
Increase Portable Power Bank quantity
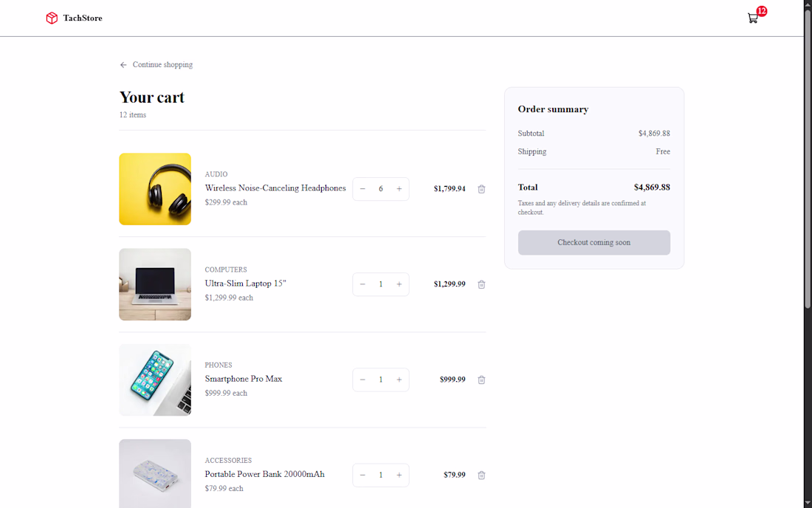click(399, 475)
